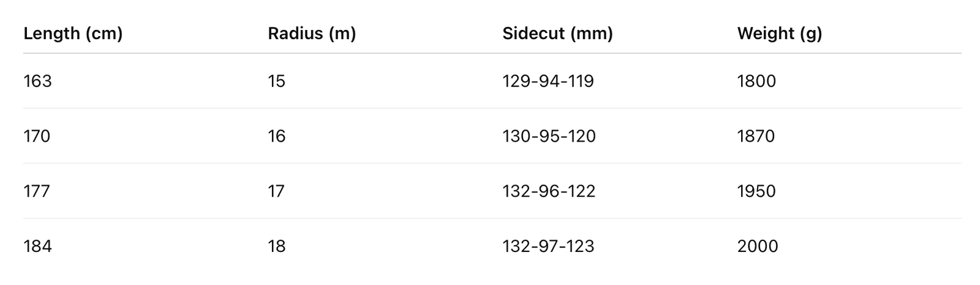The height and width of the screenshot is (285, 980).
Task: Click the sidecut value 129-94-119
Action: pyautogui.click(x=548, y=82)
